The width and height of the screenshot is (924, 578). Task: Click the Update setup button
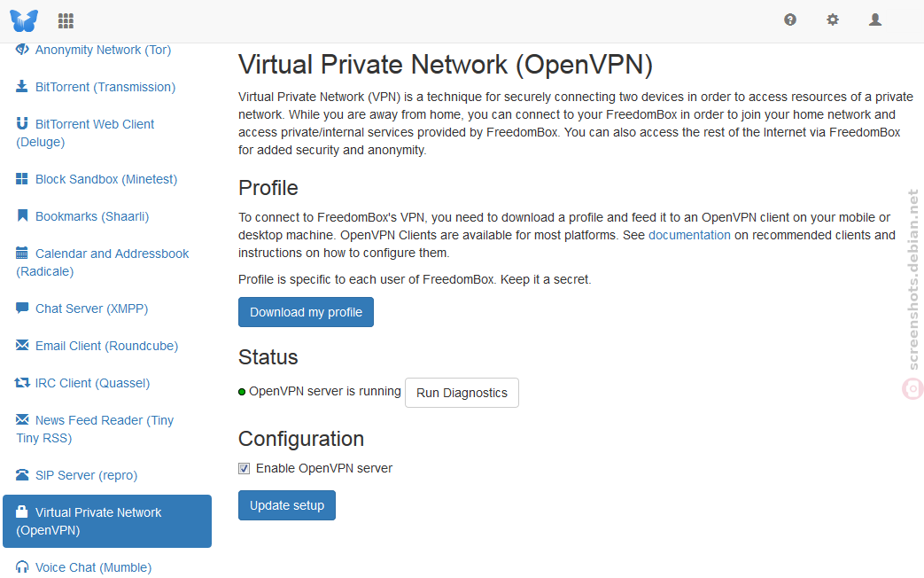(287, 505)
